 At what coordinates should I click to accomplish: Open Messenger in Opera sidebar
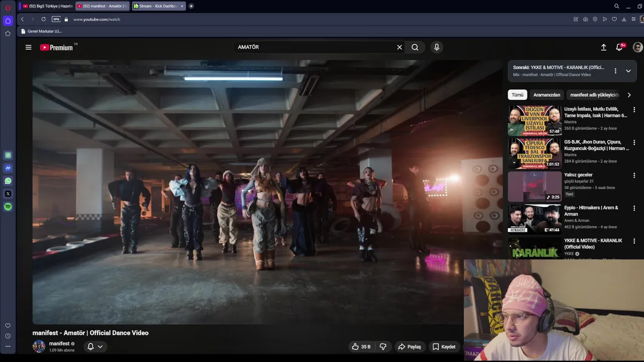coord(8,168)
